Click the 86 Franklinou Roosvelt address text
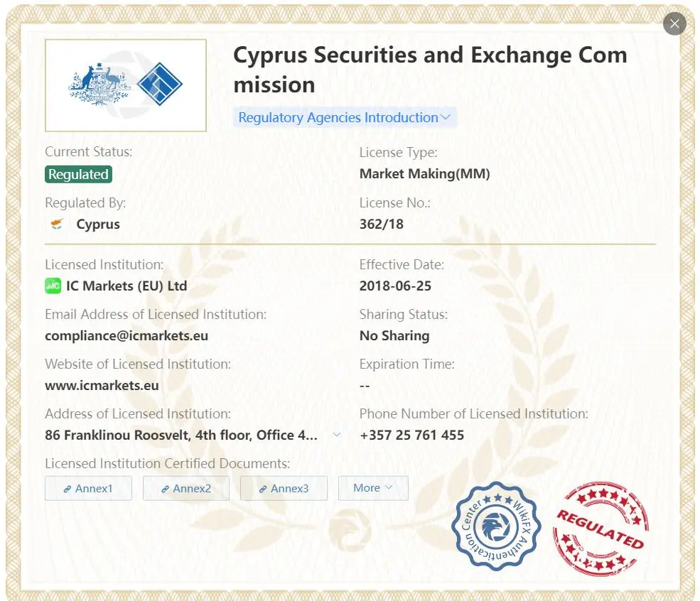Screen dimensions: 700x601 coord(181,435)
